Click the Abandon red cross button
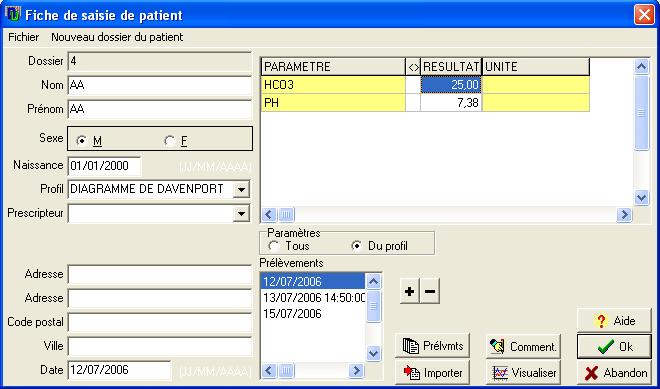 coord(615,373)
